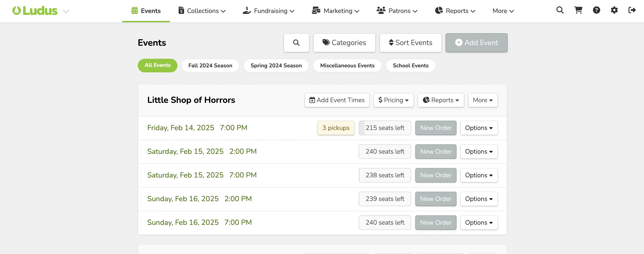Create New Order for Sunday 7:00 PM
This screenshot has height=254, width=644.
pyautogui.click(x=436, y=223)
